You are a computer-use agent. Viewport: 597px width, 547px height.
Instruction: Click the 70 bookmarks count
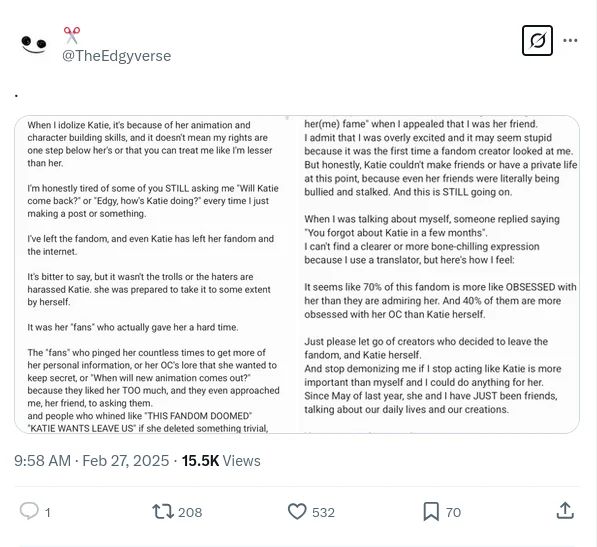pyautogui.click(x=453, y=512)
